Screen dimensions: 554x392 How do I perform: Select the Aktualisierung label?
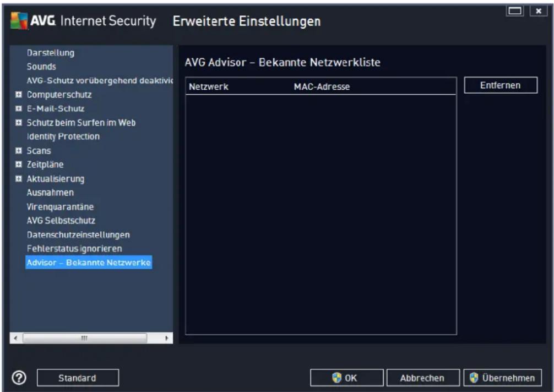click(56, 179)
